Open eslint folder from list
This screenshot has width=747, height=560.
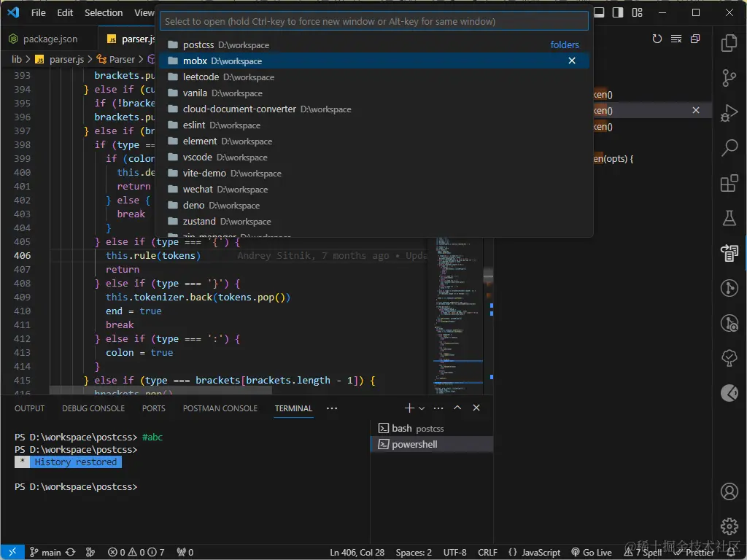pos(374,125)
